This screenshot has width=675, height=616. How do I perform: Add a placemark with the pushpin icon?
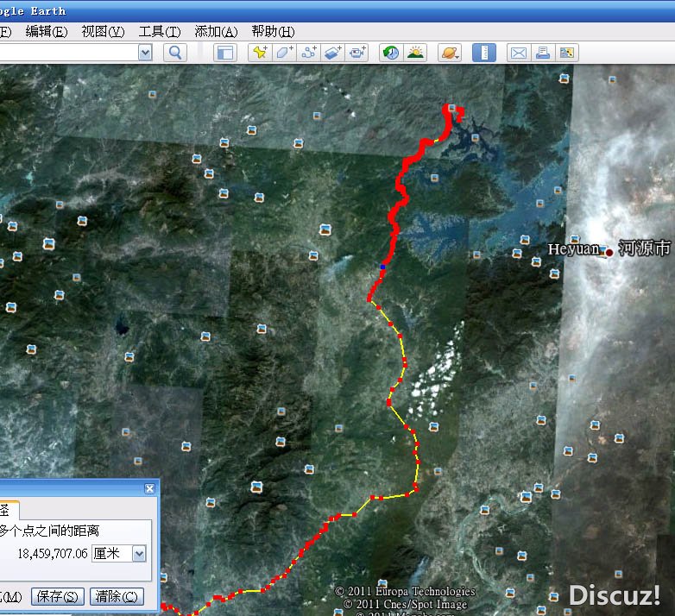[x=259, y=53]
